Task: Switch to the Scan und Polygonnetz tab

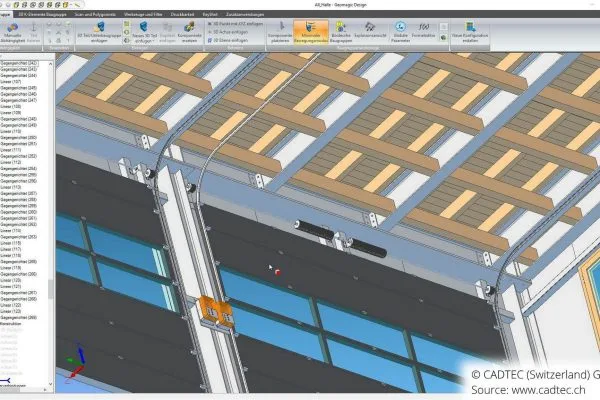Action: [x=95, y=15]
